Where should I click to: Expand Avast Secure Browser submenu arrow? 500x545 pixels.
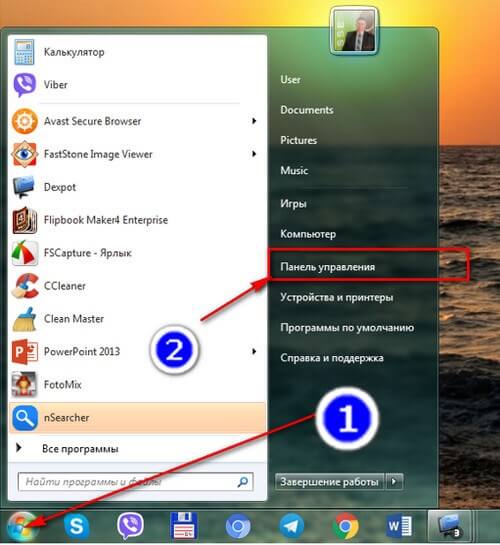click(x=254, y=121)
